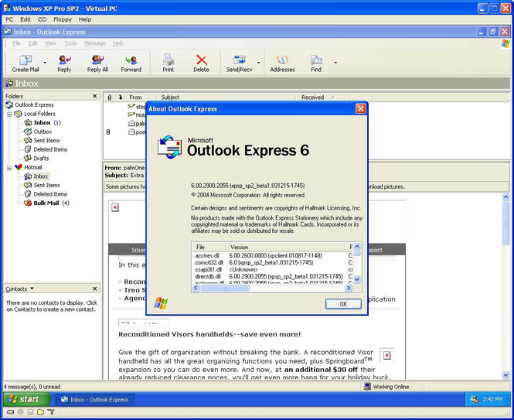Open the Virtual PC CD menu
This screenshot has height=420, width=514.
click(42, 19)
